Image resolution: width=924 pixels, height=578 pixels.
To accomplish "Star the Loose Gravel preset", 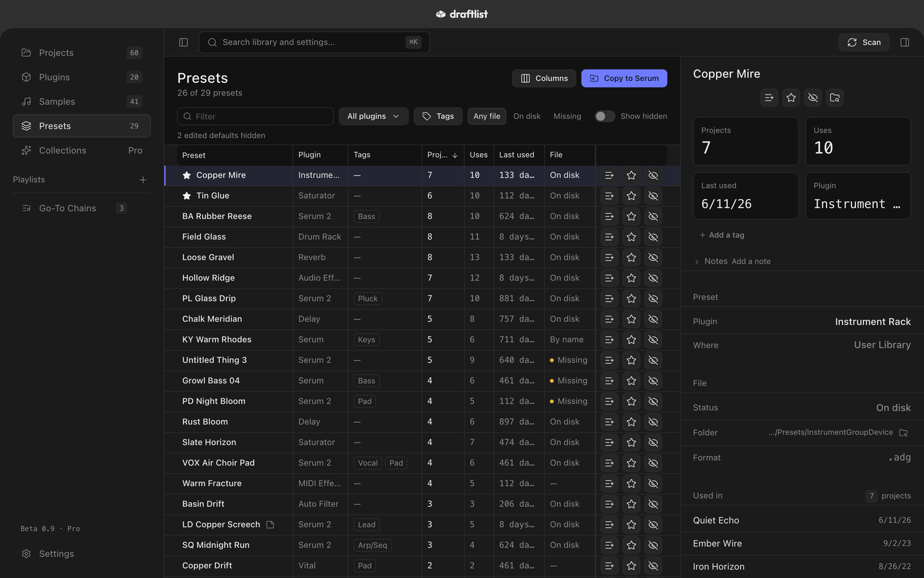I will tap(631, 258).
